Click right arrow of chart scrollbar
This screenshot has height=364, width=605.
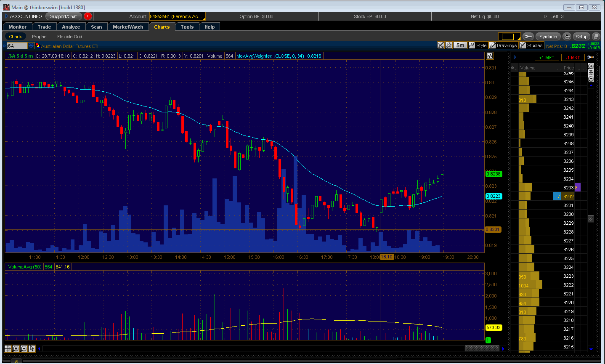tap(503, 348)
